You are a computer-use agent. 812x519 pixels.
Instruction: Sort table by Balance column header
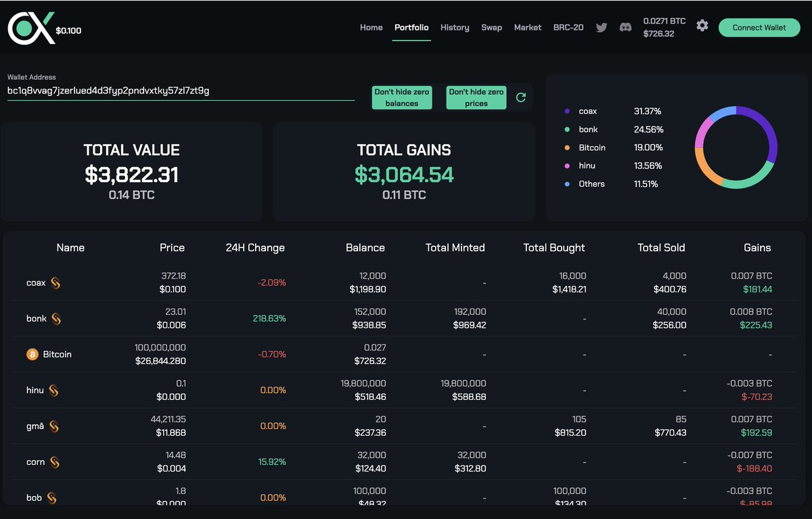point(365,248)
